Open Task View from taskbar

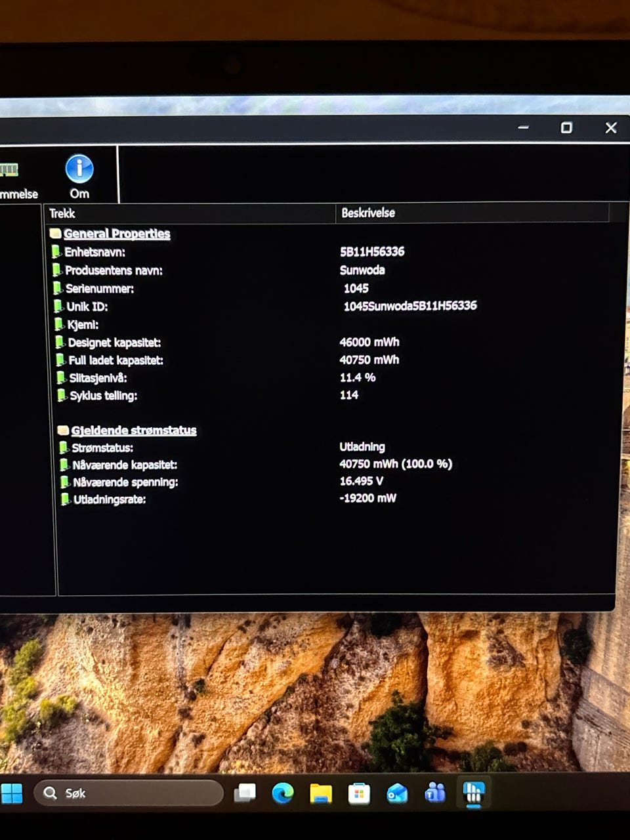tap(245, 793)
